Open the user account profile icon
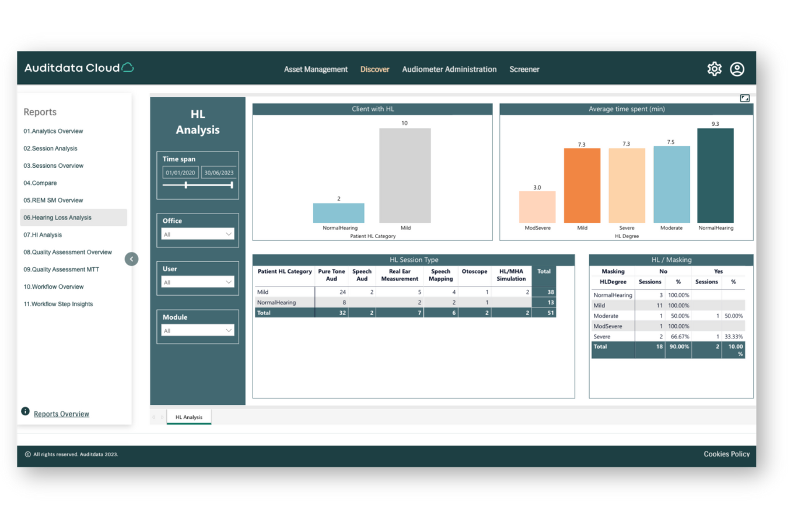 737,68
